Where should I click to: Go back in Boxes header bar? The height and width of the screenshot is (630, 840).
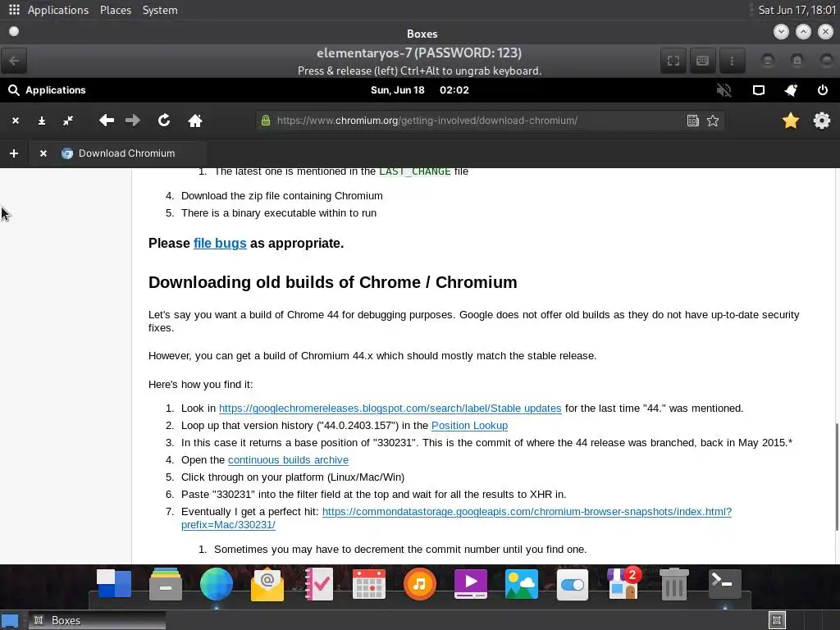(14, 61)
